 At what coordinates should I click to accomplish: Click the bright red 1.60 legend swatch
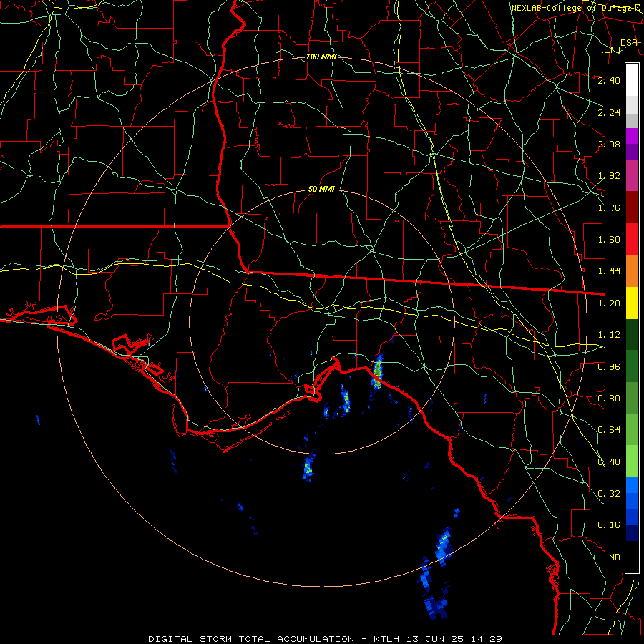(632, 239)
